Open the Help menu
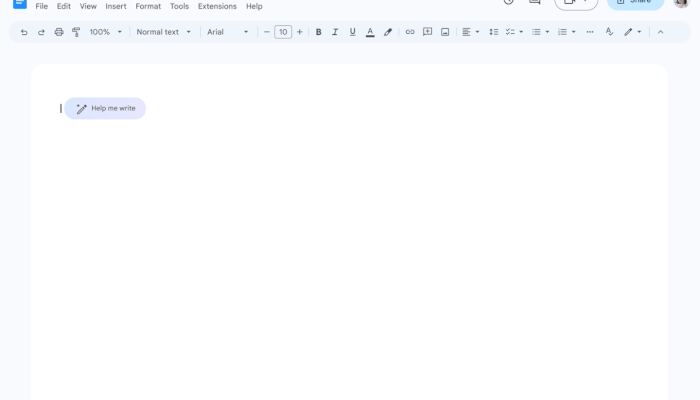The height and width of the screenshot is (400, 700). [254, 6]
